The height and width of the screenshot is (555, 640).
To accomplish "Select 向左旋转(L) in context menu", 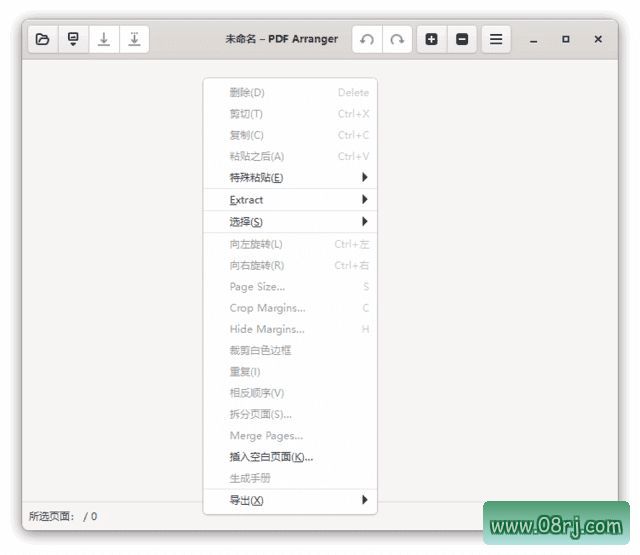I will tap(290, 244).
